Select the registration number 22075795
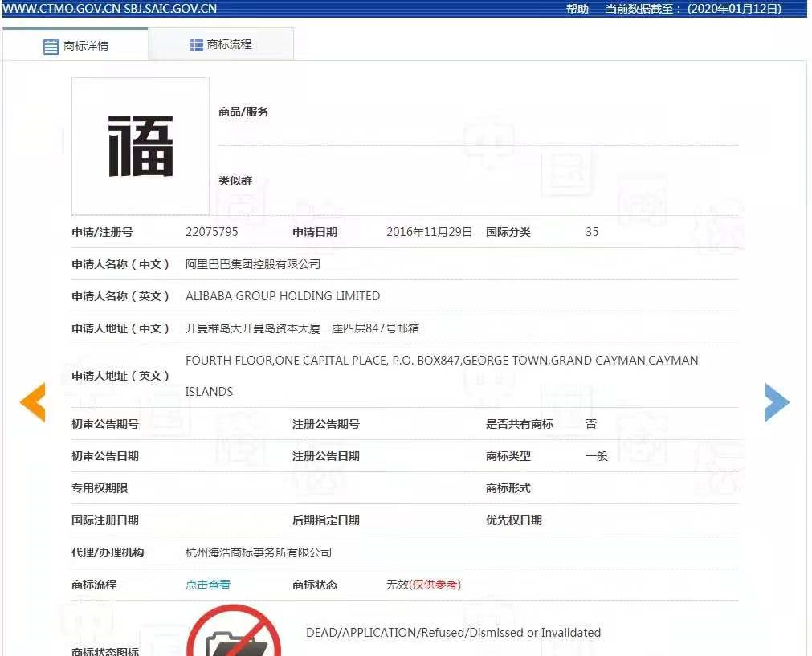Viewport: 812px width, 656px height. pyautogui.click(x=212, y=232)
